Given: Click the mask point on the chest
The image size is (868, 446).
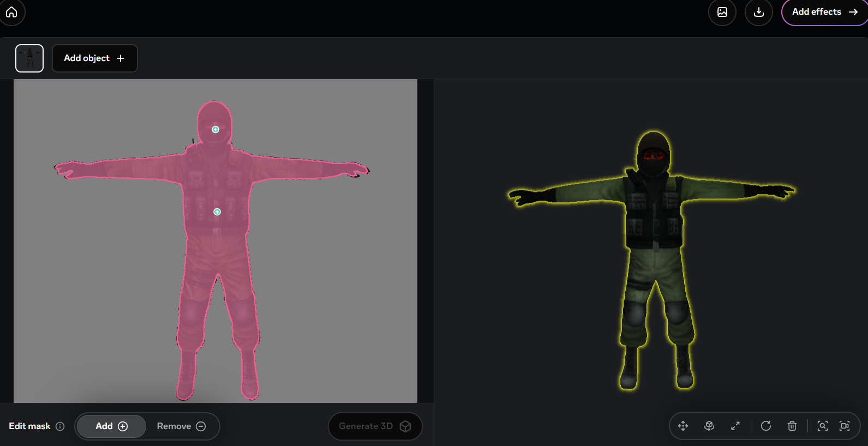Looking at the screenshot, I should [x=217, y=212].
